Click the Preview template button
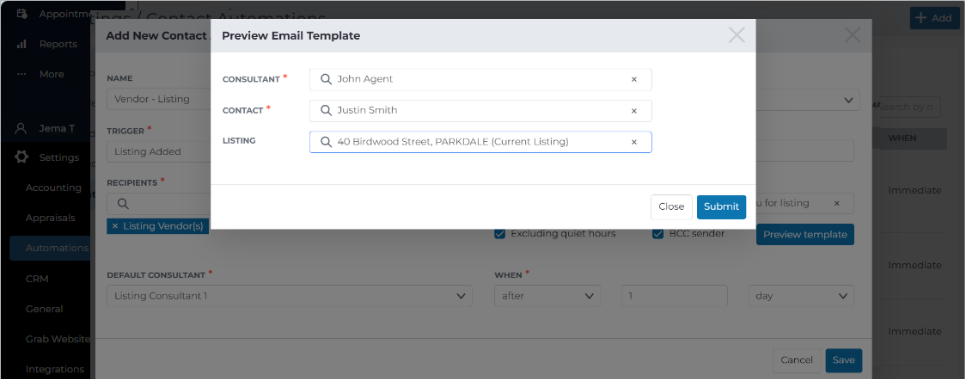The height and width of the screenshot is (379, 966). pyautogui.click(x=805, y=234)
